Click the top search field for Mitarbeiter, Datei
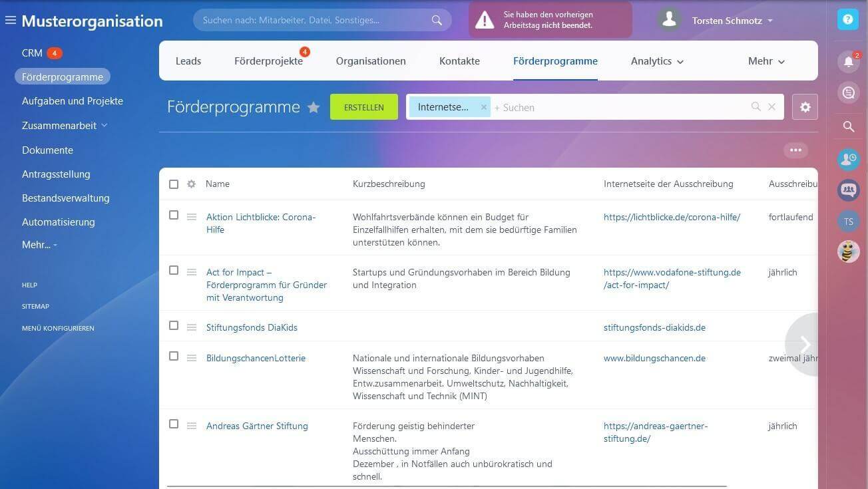Image resolution: width=868 pixels, height=489 pixels. (313, 20)
